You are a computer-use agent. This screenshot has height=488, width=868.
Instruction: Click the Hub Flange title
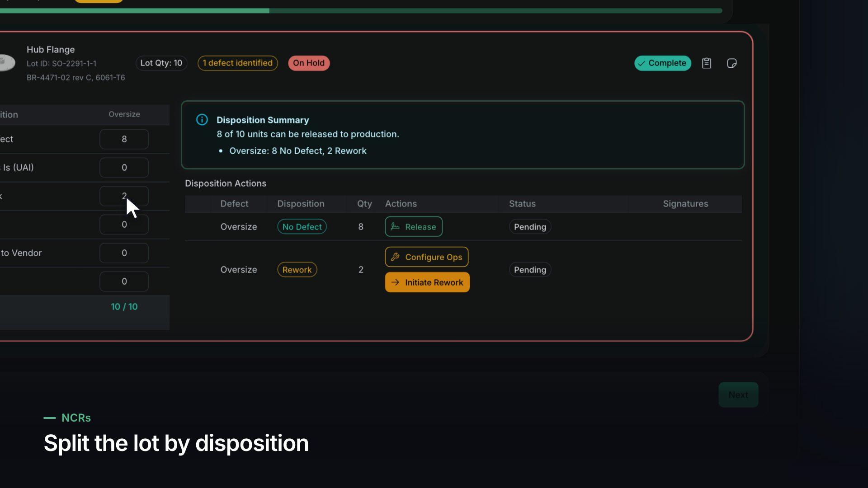click(x=51, y=50)
